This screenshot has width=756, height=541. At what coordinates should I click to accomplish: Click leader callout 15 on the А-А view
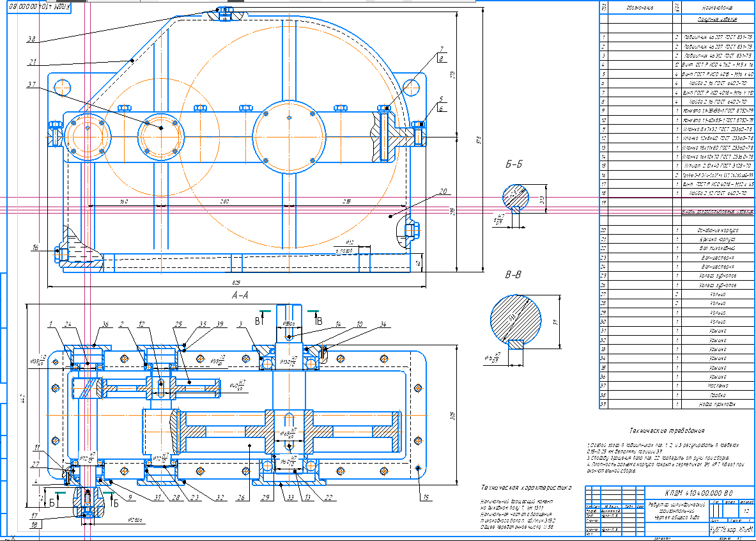pyautogui.click(x=426, y=498)
